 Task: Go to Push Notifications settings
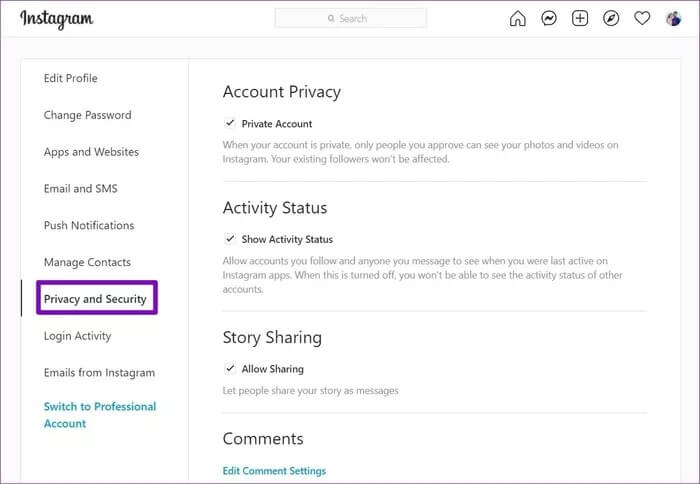pos(89,225)
